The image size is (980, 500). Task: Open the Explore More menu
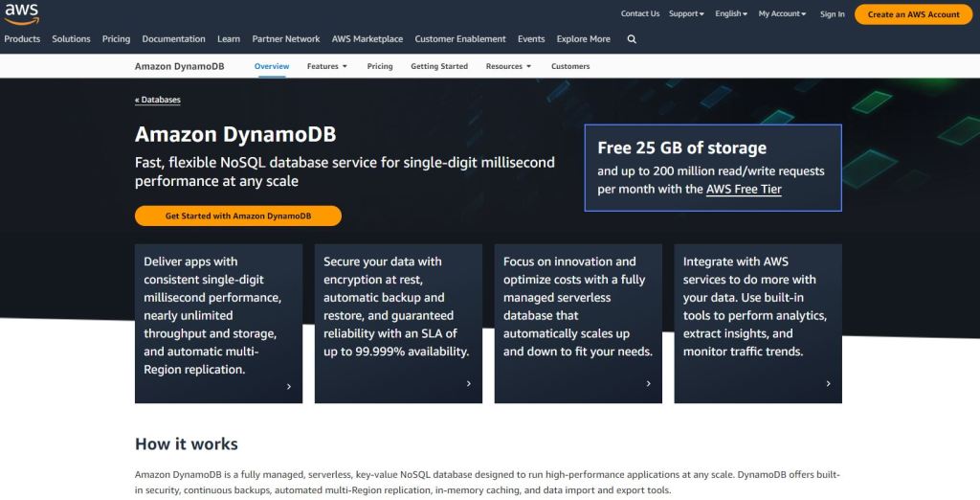[583, 39]
